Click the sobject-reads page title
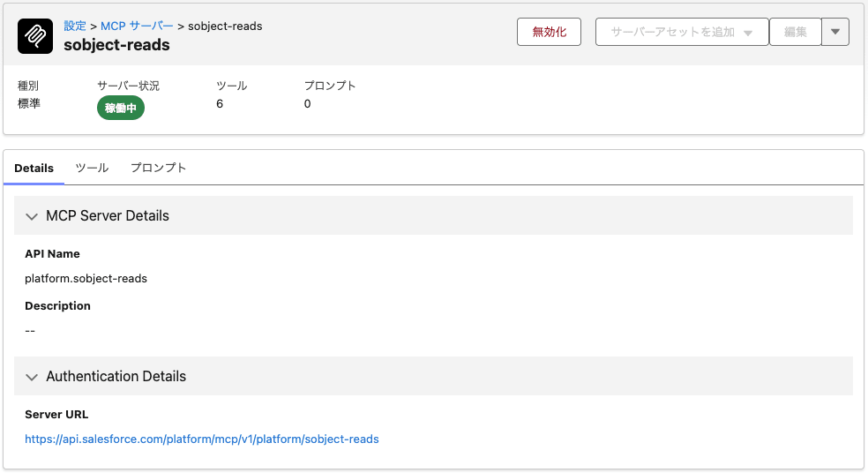 (116, 45)
